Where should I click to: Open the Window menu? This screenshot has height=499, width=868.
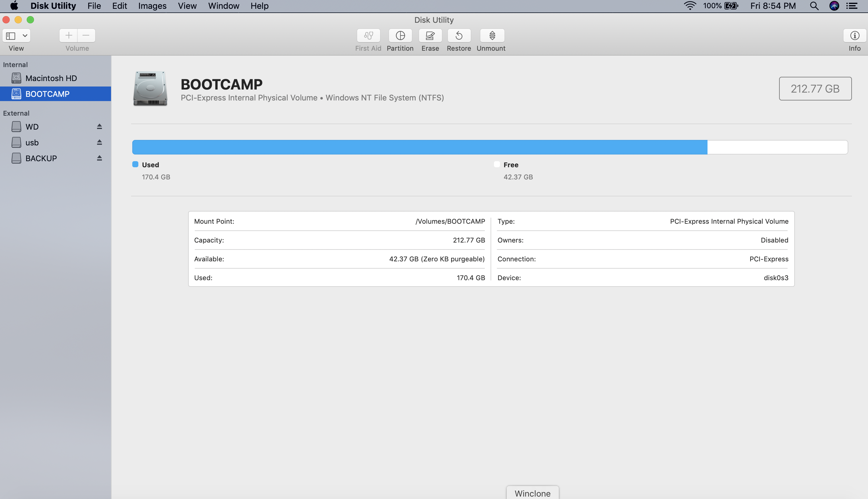coord(223,6)
